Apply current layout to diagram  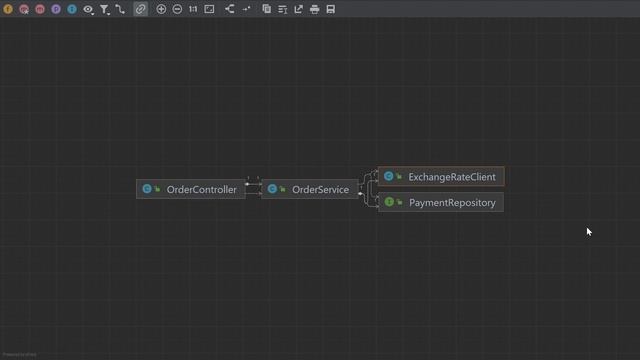point(230,9)
